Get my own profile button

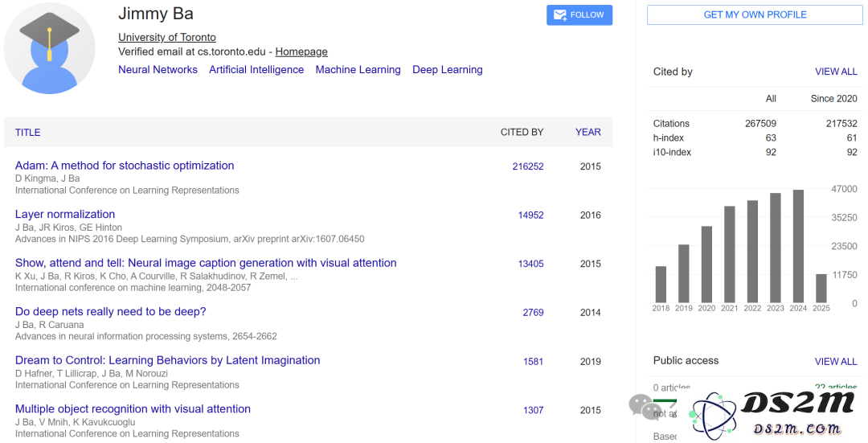pyautogui.click(x=755, y=15)
